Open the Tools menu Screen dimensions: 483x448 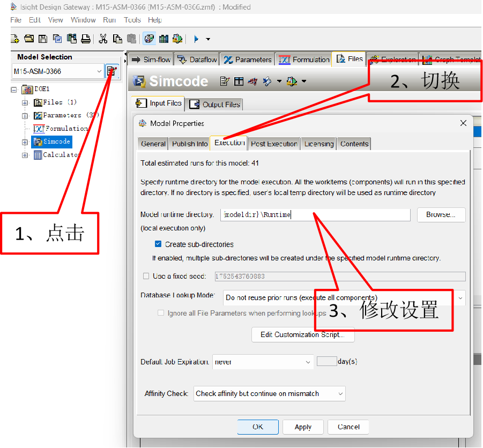pyautogui.click(x=132, y=20)
